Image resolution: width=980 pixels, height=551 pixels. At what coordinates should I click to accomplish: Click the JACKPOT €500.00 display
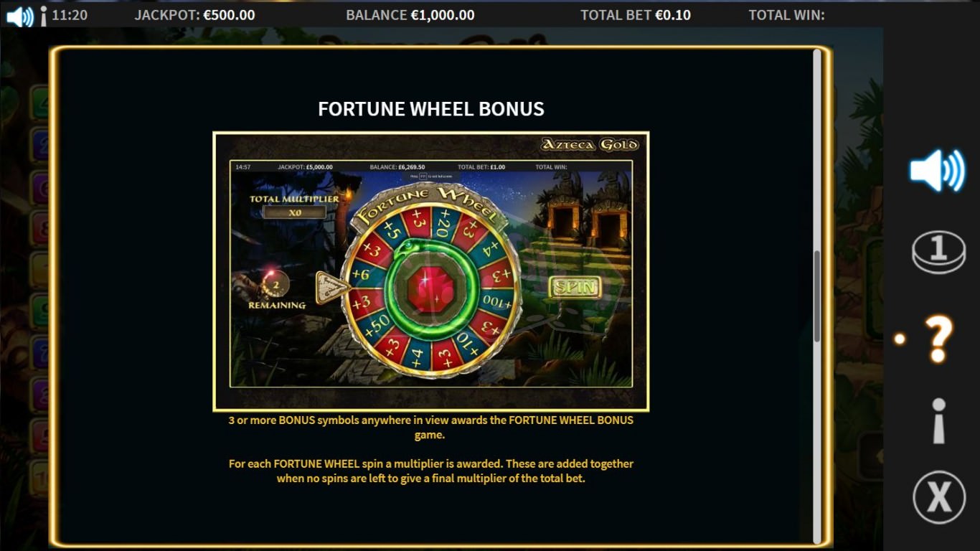[x=194, y=15]
